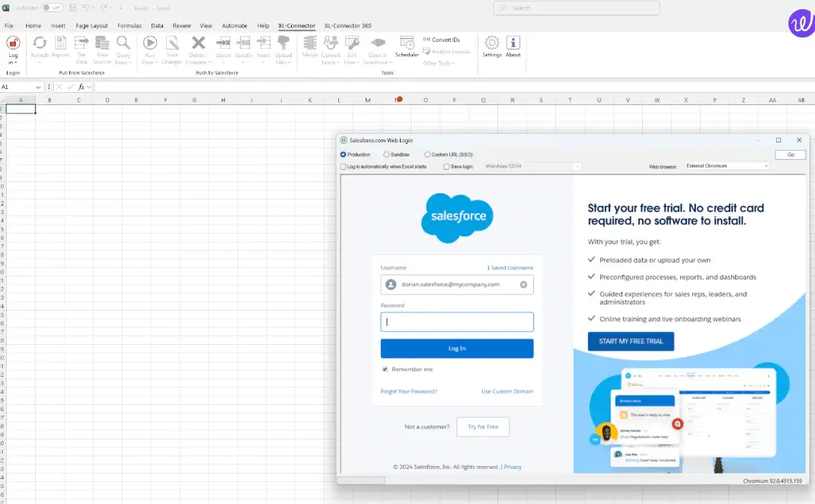This screenshot has height=504, width=815.
Task: Click the 1 Saved Username link
Action: tap(510, 267)
